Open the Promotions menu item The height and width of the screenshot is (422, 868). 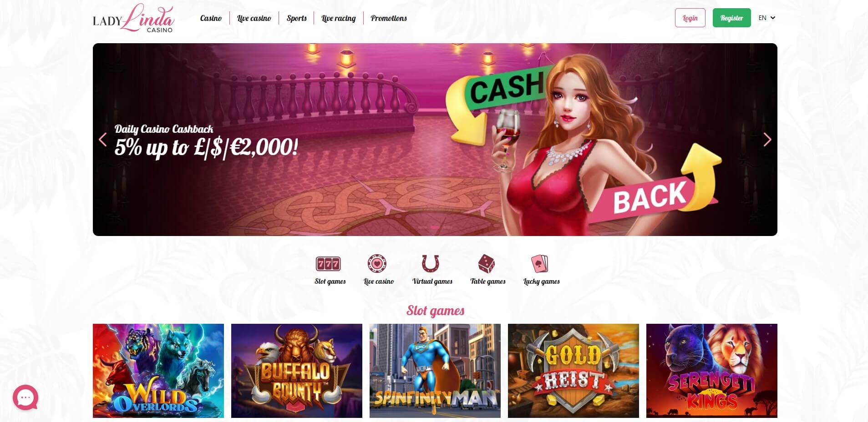pyautogui.click(x=389, y=18)
